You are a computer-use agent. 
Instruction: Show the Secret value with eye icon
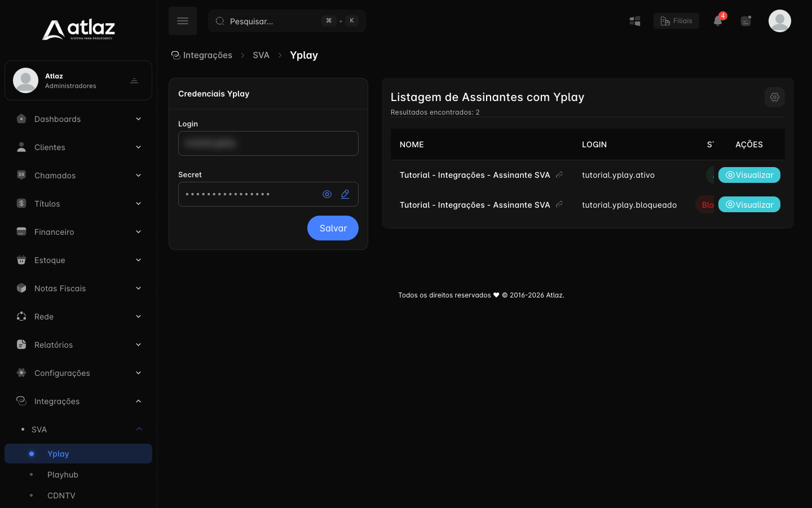coord(327,194)
